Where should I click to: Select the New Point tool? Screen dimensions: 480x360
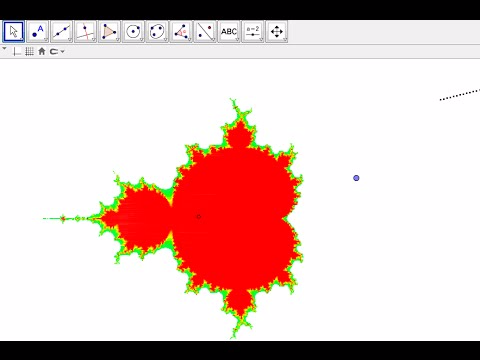click(x=38, y=32)
